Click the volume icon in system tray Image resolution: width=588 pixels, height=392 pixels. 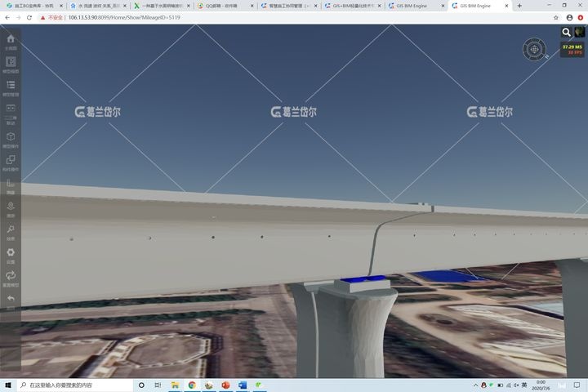516,385
